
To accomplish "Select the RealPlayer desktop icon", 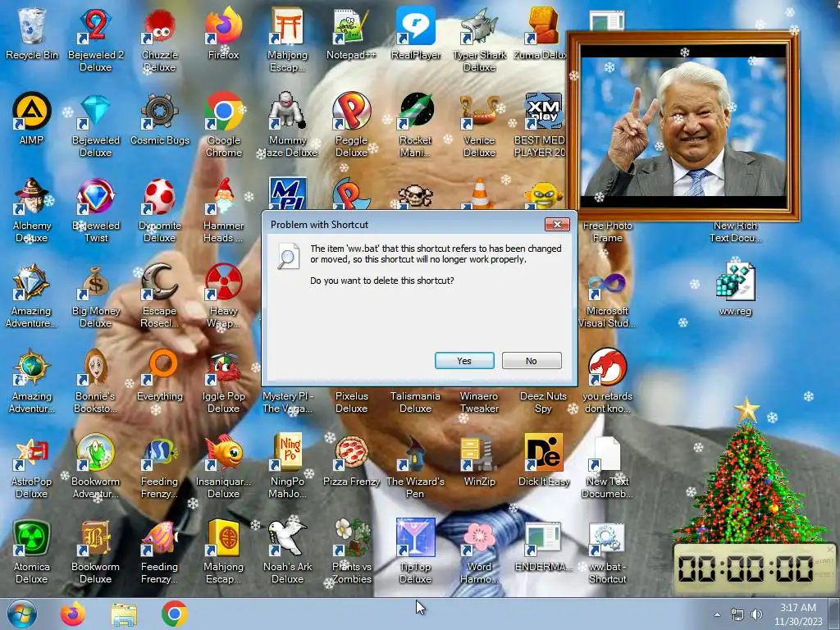I will [415, 34].
